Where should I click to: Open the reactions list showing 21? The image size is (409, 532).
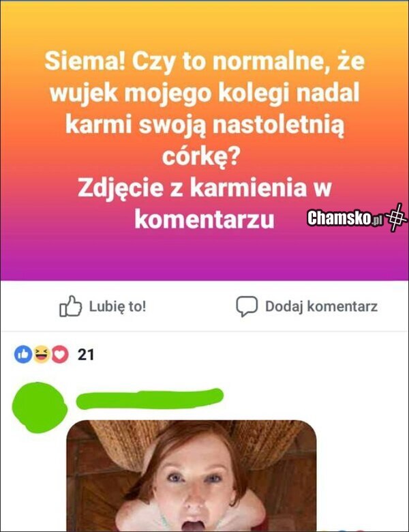tap(86, 355)
